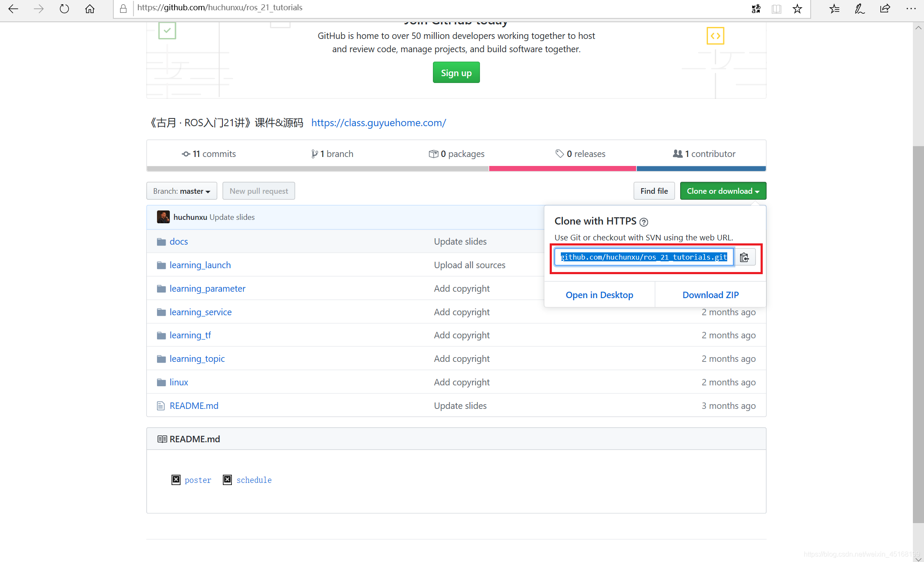This screenshot has width=924, height=562.
Task: Open help icon beside Clone with HTTPS
Action: click(x=644, y=222)
